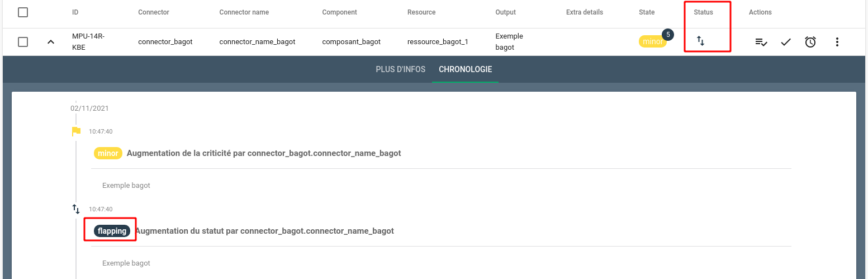Screen dimensions: 868x279
Task: Click the checkmark fast-acknowledge icon
Action: tap(786, 41)
